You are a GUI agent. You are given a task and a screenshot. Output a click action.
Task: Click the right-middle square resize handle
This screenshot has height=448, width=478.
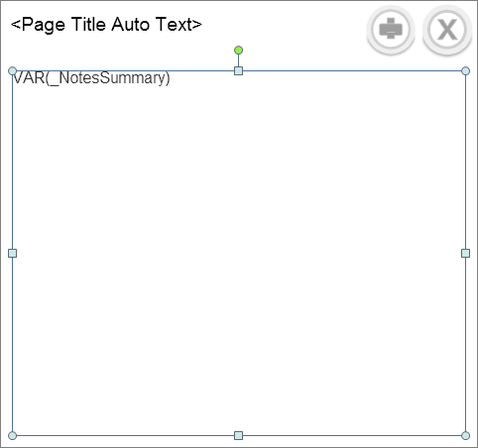pyautogui.click(x=465, y=253)
